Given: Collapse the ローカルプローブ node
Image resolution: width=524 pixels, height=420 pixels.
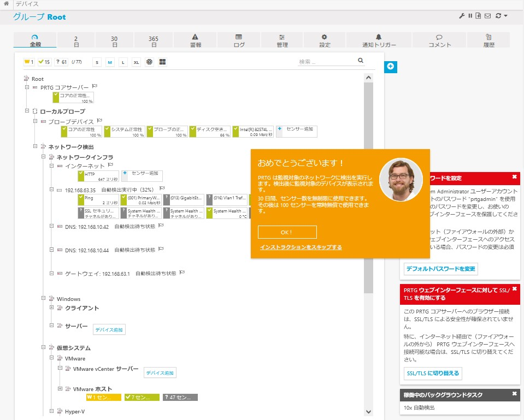Looking at the screenshot, I should point(27,110).
